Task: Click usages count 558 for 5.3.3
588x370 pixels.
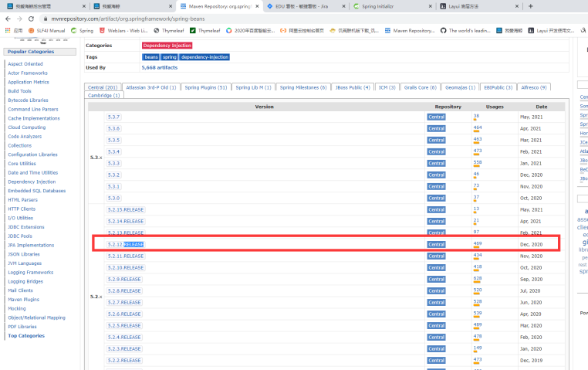Action: point(477,162)
